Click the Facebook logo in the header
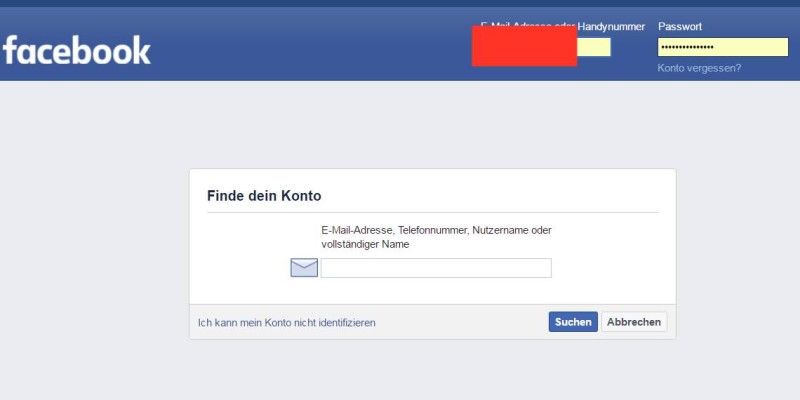Screen dimensions: 800x400 coord(77,49)
